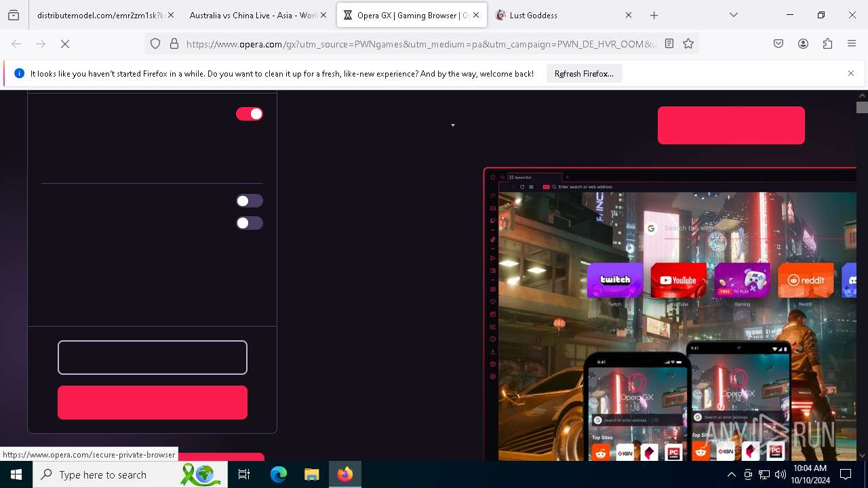
Task: Enable the lower grey toggle switch
Action: point(249,223)
